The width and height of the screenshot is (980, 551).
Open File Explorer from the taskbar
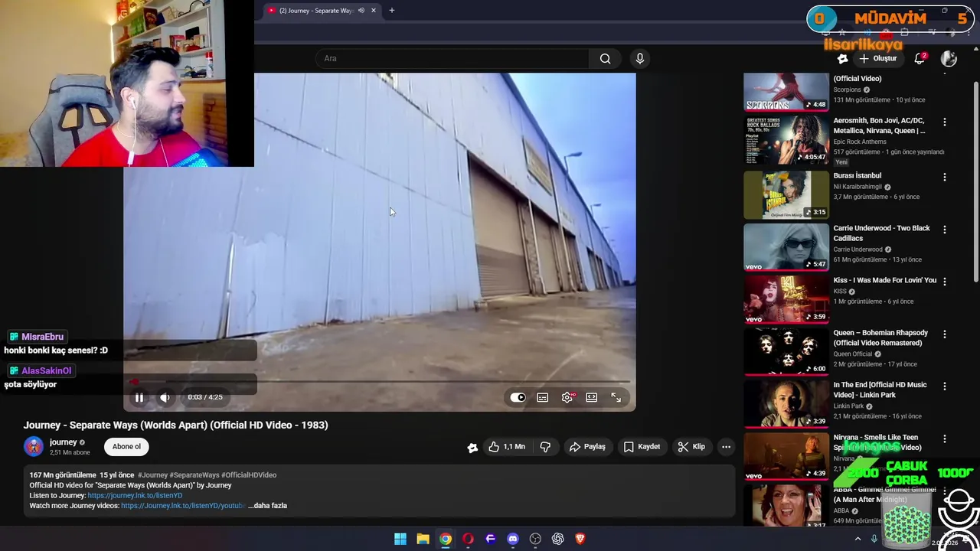[423, 539]
